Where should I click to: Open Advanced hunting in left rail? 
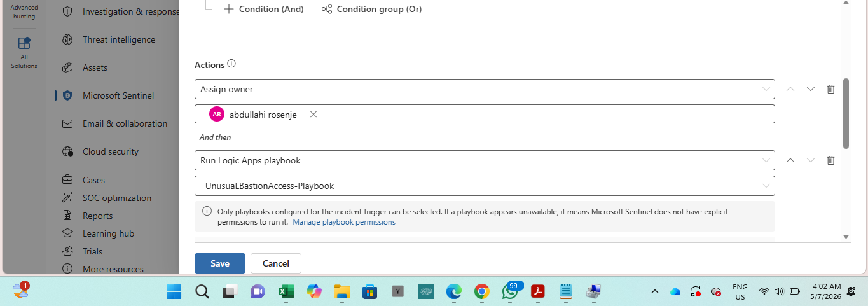(24, 11)
